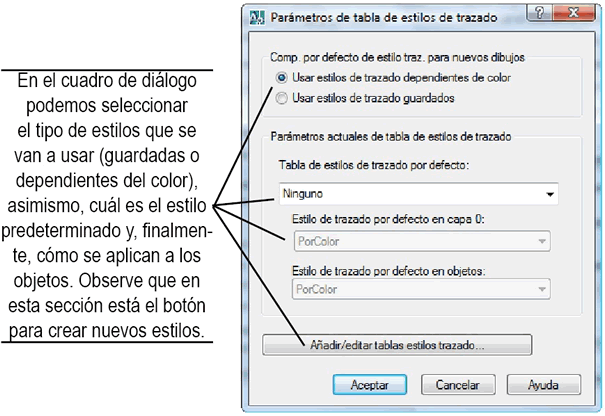
Task: Close the plot style table dialog with X
Action: tap(574, 13)
